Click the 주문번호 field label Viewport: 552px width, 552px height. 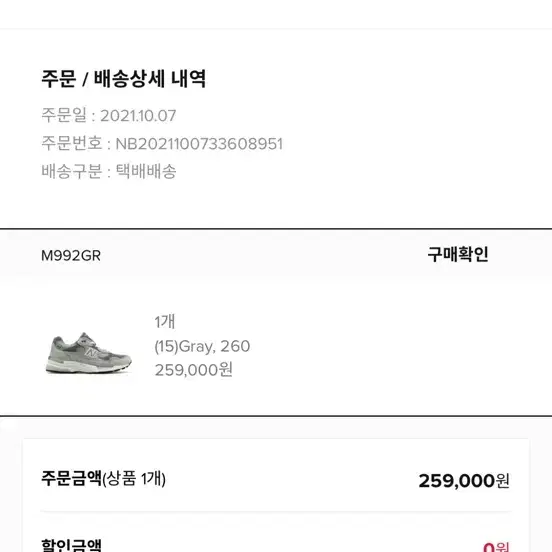tap(72, 143)
